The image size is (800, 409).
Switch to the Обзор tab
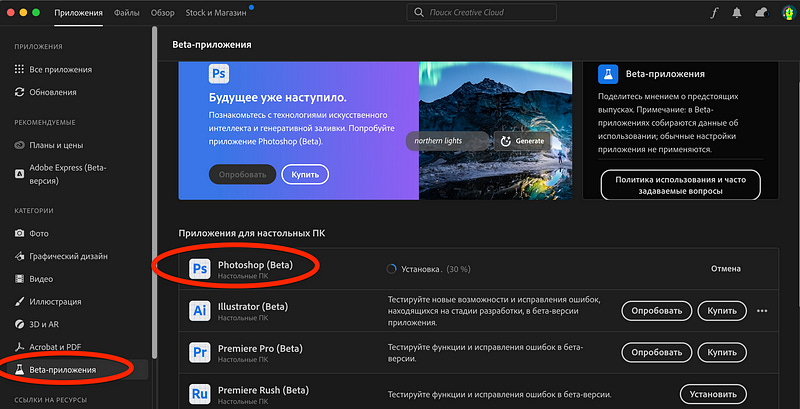pos(163,13)
